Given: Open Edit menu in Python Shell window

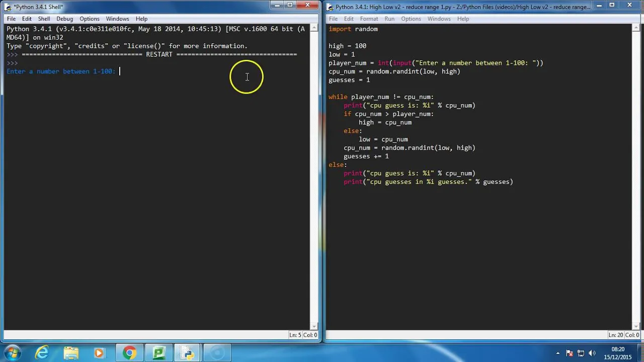Looking at the screenshot, I should [x=27, y=19].
